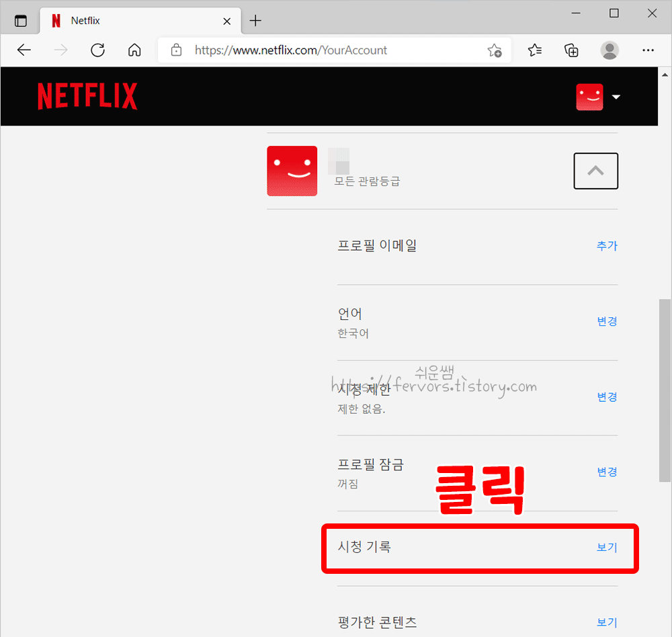Click the 한국어 language value

point(353,333)
